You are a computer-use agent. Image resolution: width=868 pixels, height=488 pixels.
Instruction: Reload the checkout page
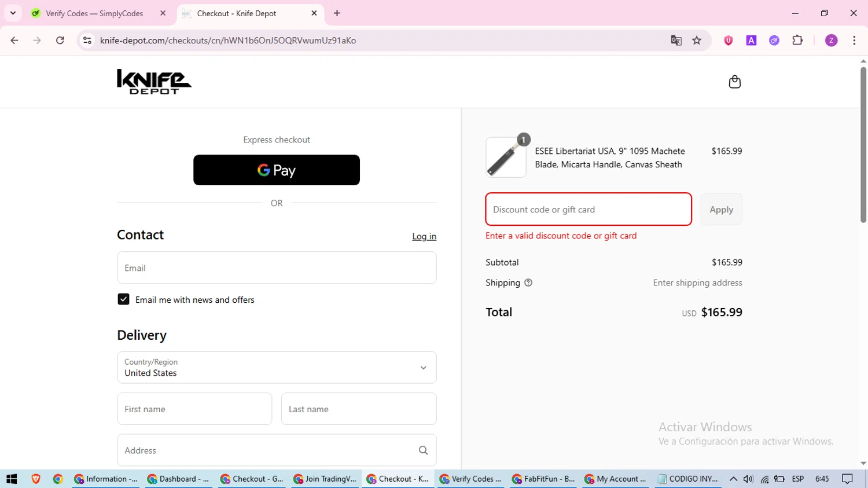click(60, 41)
